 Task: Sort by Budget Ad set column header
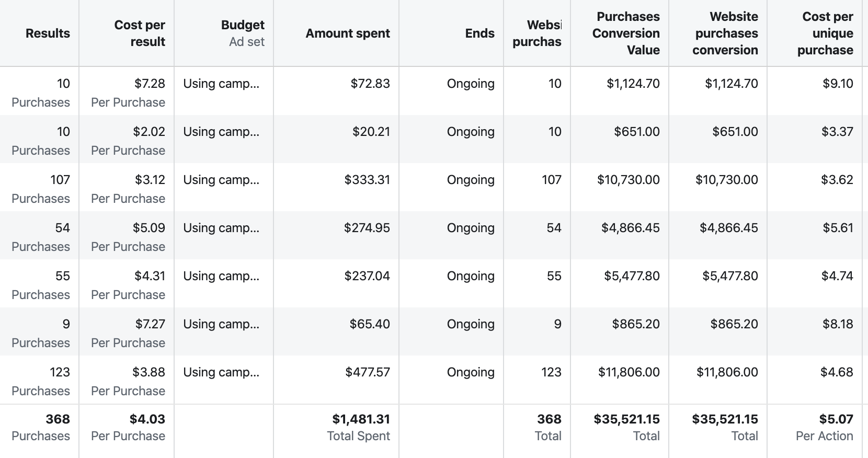[243, 33]
